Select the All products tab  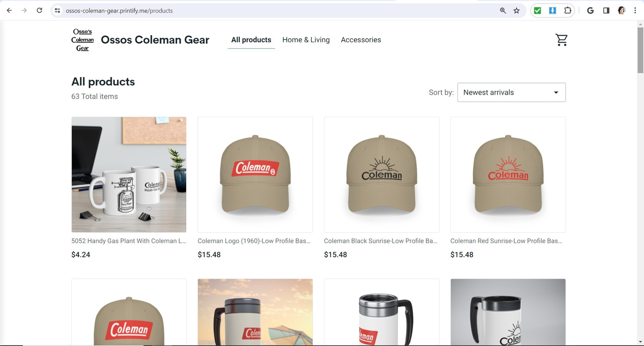pos(251,40)
